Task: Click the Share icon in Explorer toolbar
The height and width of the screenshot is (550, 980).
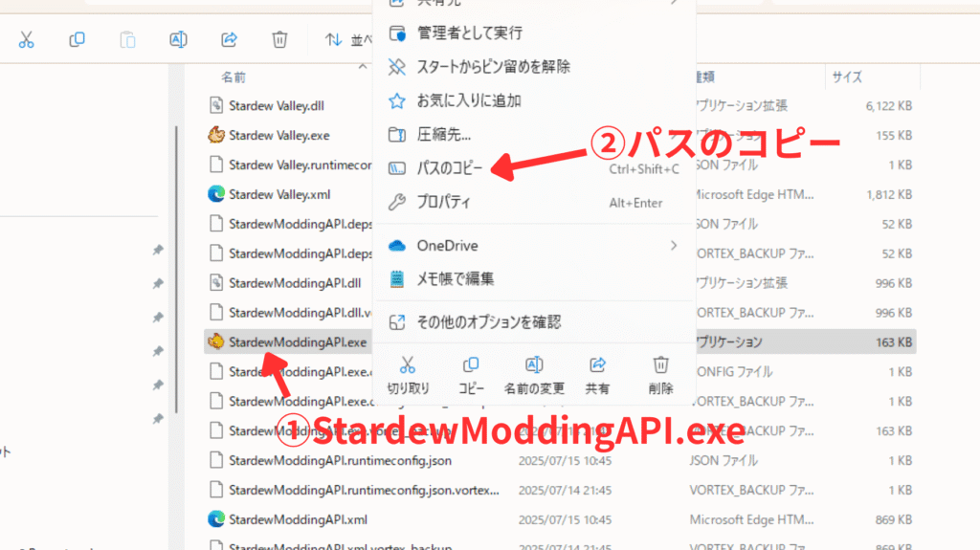Action: pyautogui.click(x=229, y=40)
